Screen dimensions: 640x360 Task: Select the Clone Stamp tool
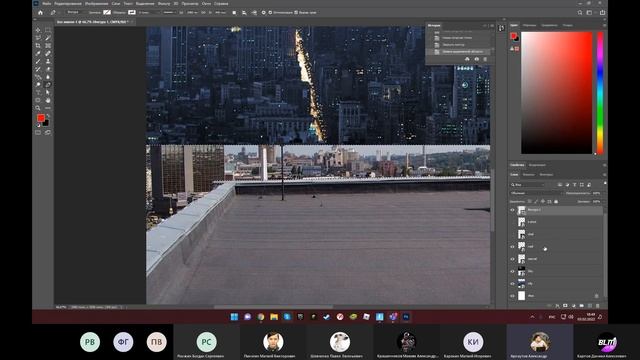pos(48,61)
